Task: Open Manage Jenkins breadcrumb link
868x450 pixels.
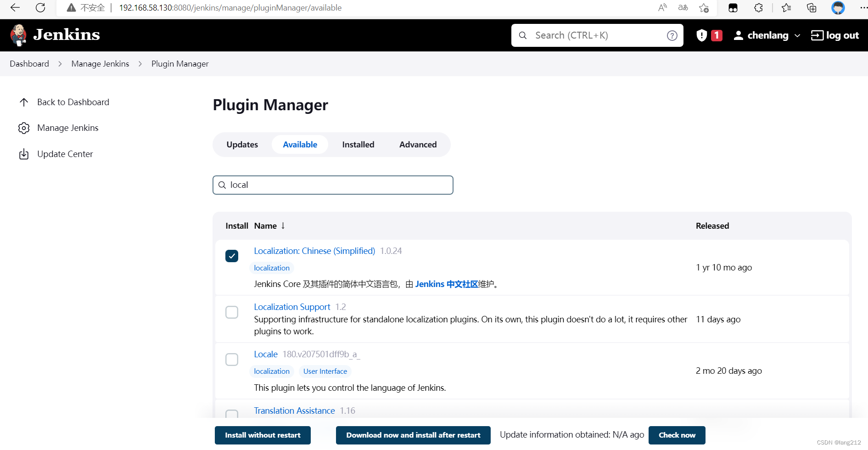Action: [x=100, y=64]
